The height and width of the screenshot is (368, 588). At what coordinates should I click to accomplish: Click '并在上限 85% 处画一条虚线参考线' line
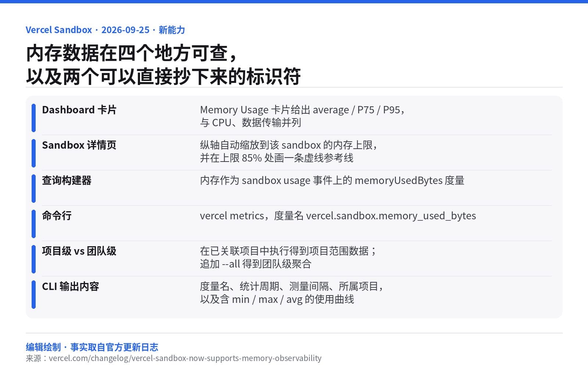[x=277, y=158]
